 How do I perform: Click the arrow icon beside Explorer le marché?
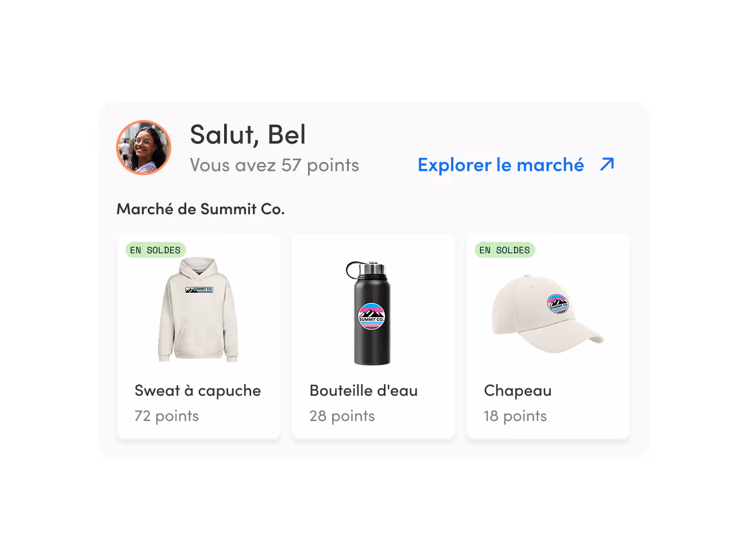point(607,164)
